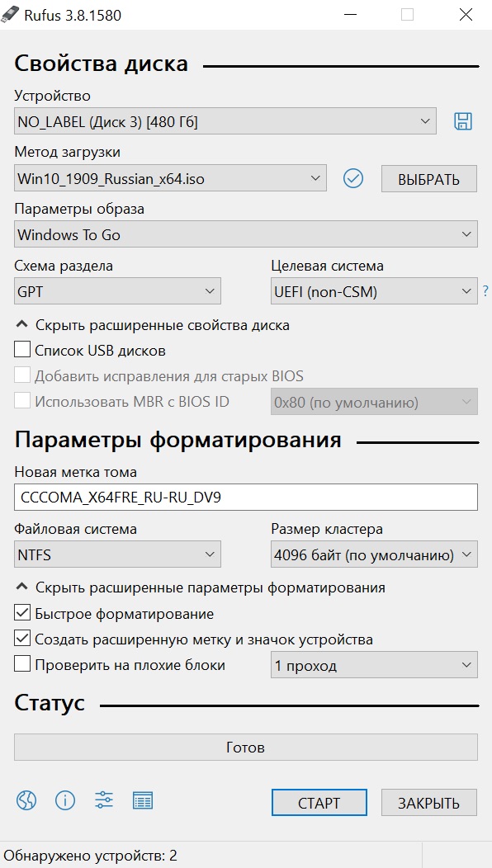Show the log window icon
Screen dimensions: 492x868
pyautogui.click(x=143, y=800)
